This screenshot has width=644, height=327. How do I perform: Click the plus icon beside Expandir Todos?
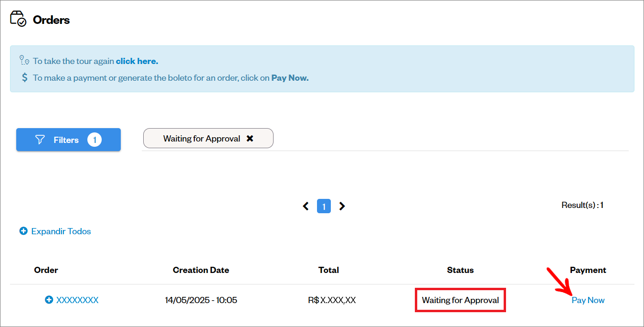tap(23, 231)
